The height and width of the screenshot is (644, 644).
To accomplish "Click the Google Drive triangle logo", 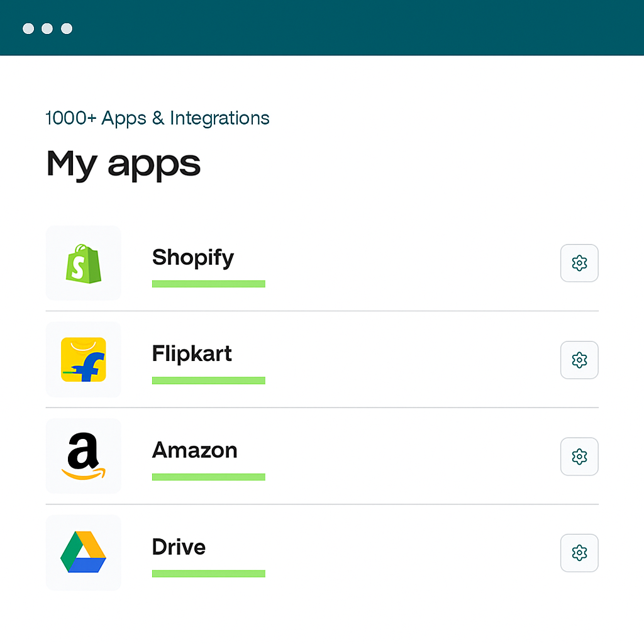I will pyautogui.click(x=84, y=552).
